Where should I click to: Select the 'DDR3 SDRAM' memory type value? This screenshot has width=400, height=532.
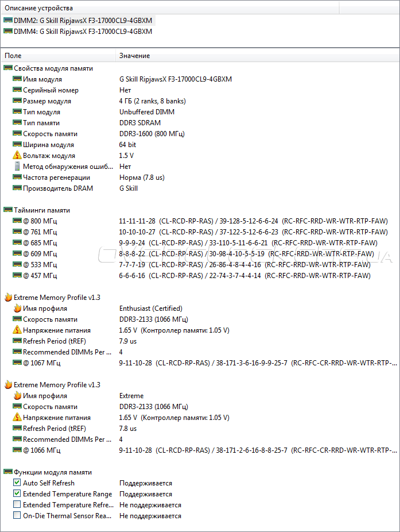tap(140, 123)
